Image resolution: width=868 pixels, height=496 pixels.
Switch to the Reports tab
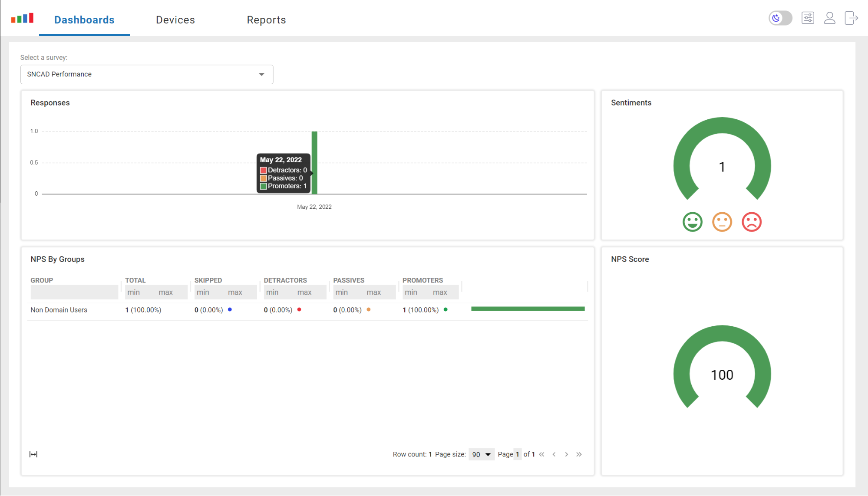pyautogui.click(x=266, y=20)
